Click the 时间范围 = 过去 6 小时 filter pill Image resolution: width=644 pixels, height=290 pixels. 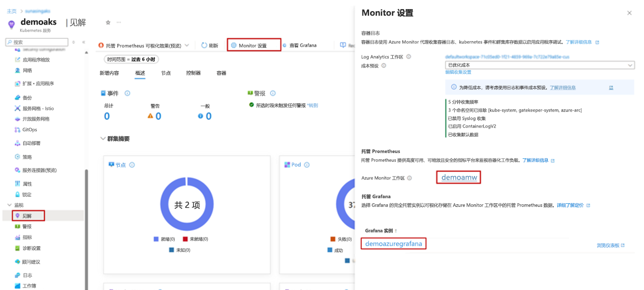click(x=131, y=60)
